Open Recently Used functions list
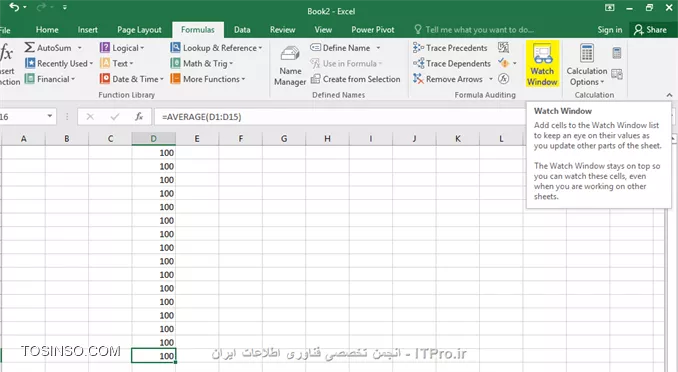This screenshot has height=372, width=678. pos(58,64)
